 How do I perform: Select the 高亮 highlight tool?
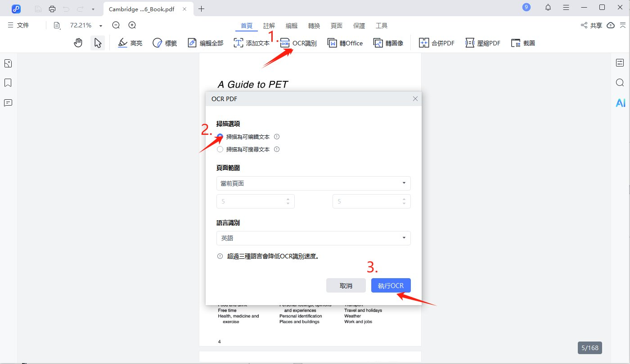coord(130,42)
